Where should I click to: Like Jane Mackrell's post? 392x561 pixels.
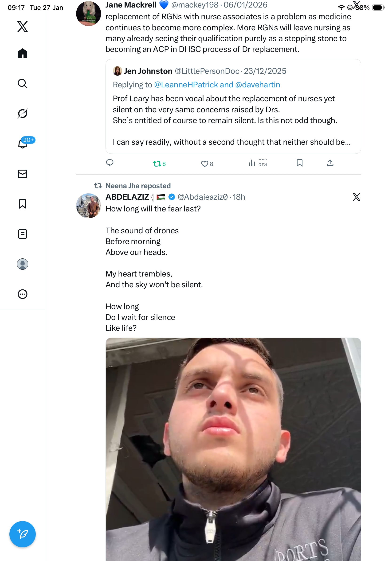click(204, 164)
